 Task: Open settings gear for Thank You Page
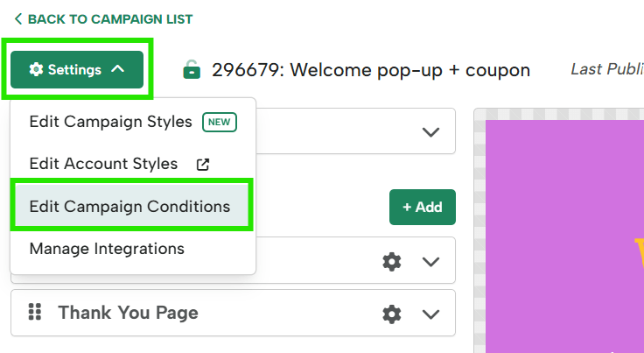(392, 314)
